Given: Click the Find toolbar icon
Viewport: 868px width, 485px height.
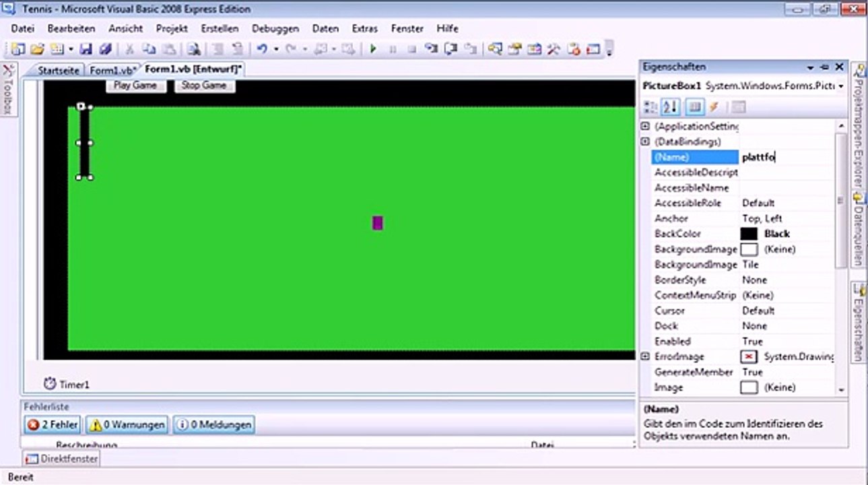Looking at the screenshot, I should pyautogui.click(x=193, y=49).
